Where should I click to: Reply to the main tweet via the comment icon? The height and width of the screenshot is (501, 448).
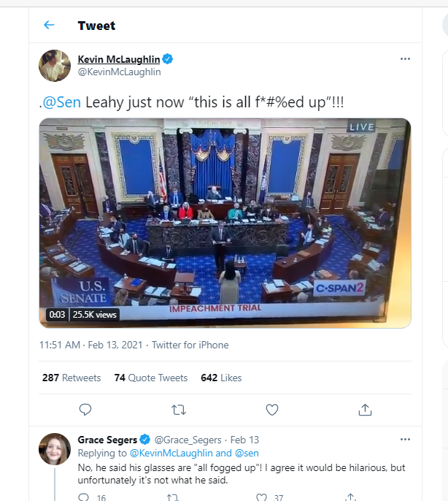[x=85, y=410]
